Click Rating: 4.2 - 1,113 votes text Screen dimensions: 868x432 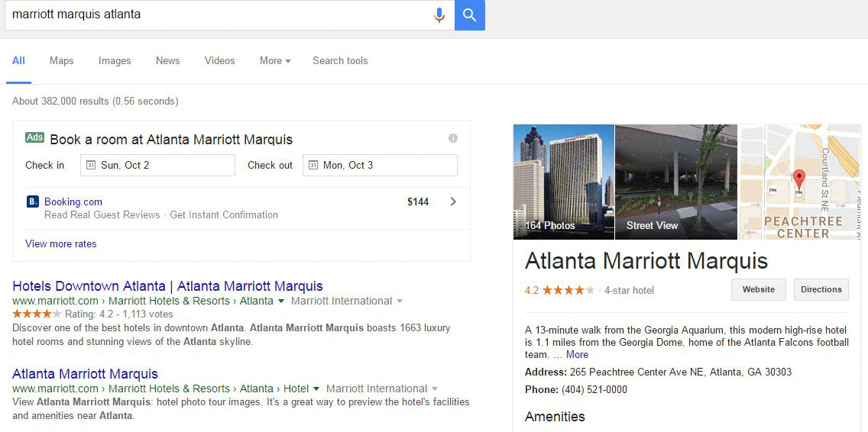(119, 314)
